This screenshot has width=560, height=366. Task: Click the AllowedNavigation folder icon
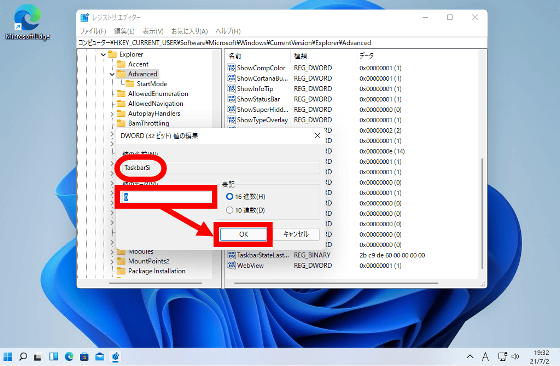point(121,104)
